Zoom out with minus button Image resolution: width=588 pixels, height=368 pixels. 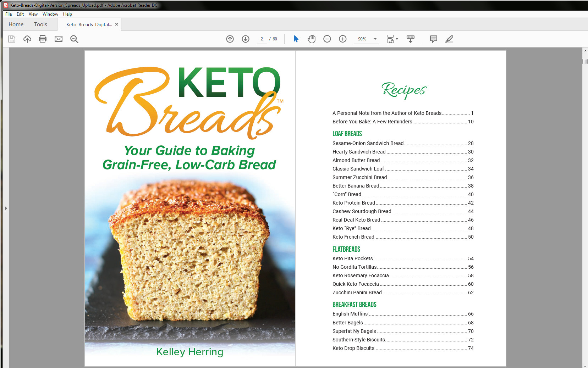pos(327,39)
